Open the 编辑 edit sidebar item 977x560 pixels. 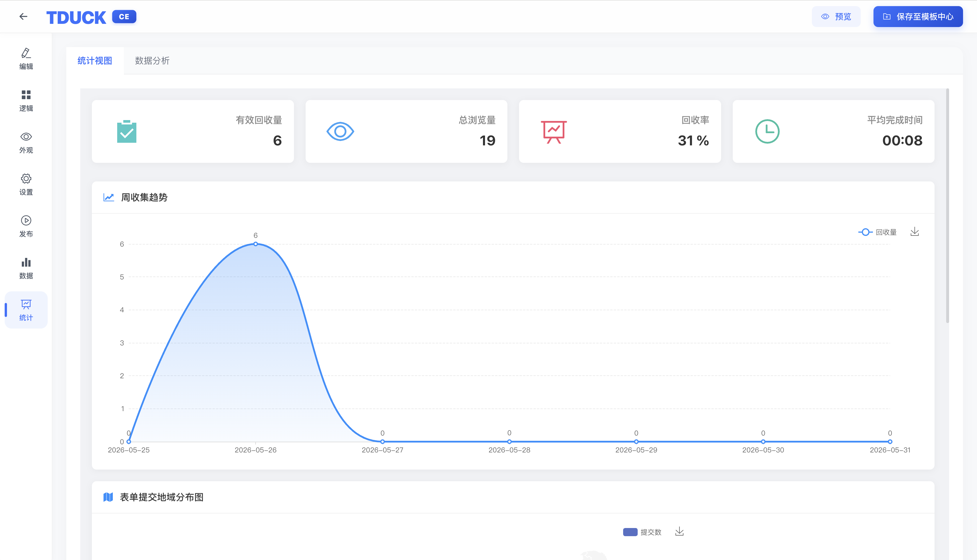click(26, 59)
